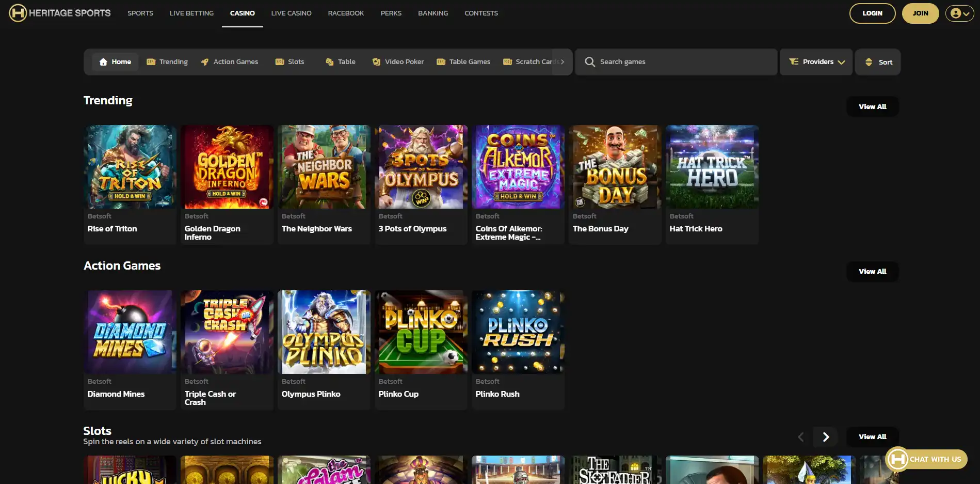Image resolution: width=980 pixels, height=484 pixels.
Task: Click the Heritage Sports logo
Action: (60, 13)
